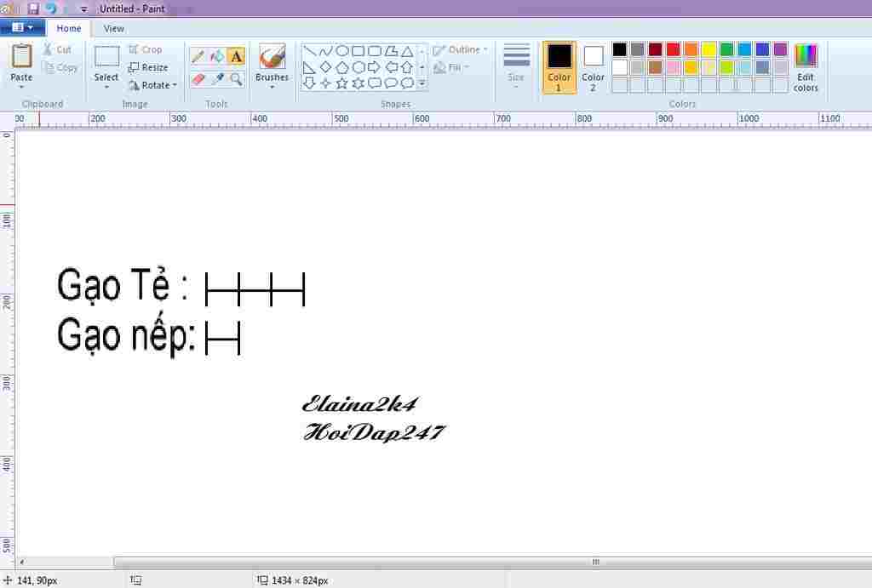Select the Pencil tool
Viewport: 872px width, 588px height.
(x=198, y=57)
